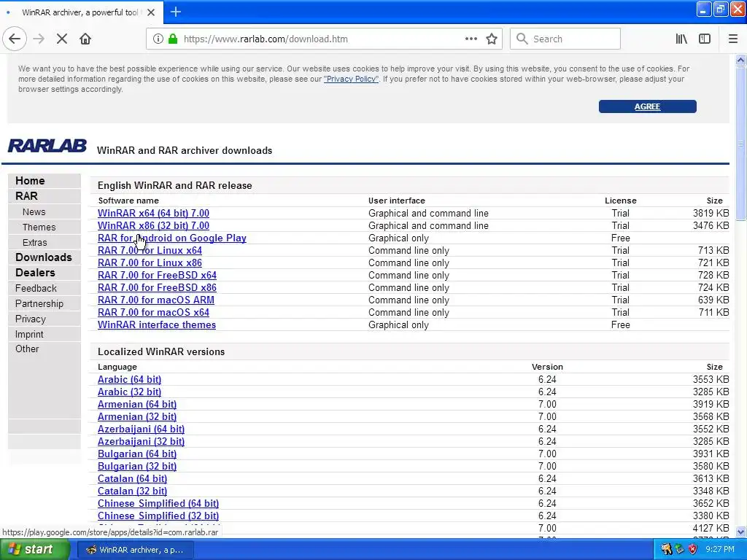Download Arabic (64 bit) version

tap(130, 379)
